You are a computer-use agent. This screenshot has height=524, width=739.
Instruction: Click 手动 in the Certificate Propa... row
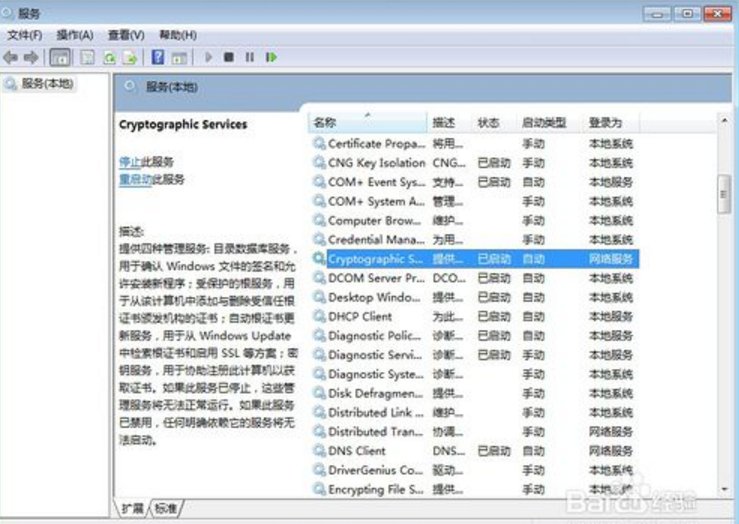click(534, 143)
